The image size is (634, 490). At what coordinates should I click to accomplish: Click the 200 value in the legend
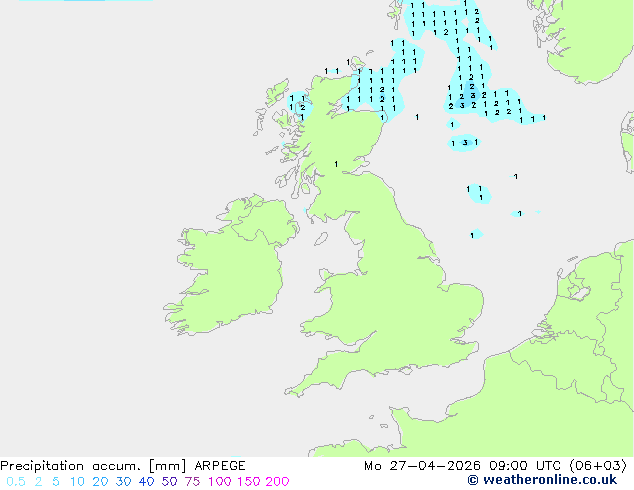tap(277, 482)
